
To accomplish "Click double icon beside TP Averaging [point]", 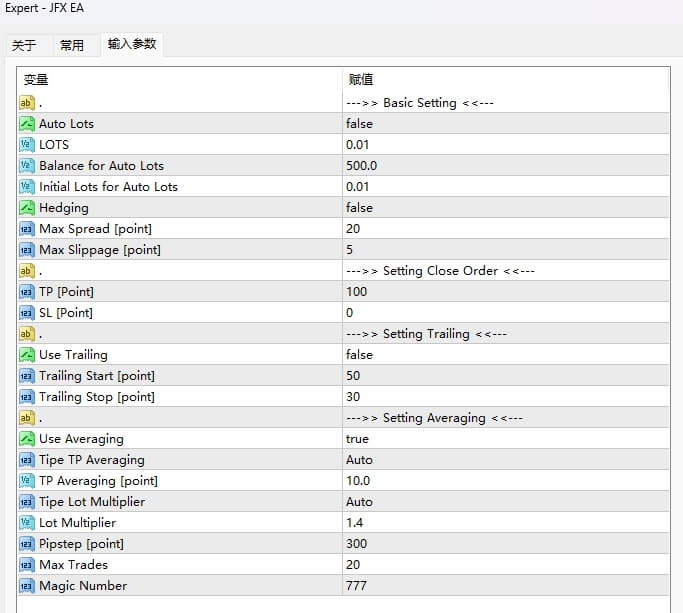I will point(27,481).
